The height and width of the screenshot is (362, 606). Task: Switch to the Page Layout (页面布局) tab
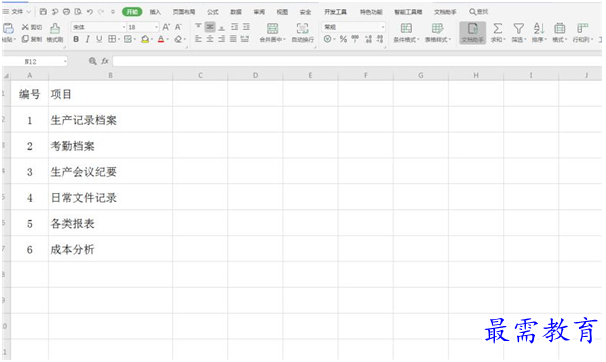tap(184, 12)
